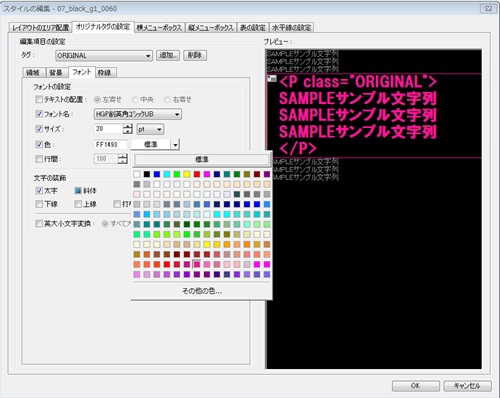Click the FF1493 color code field
The width and height of the screenshot is (500, 398).
[111, 145]
